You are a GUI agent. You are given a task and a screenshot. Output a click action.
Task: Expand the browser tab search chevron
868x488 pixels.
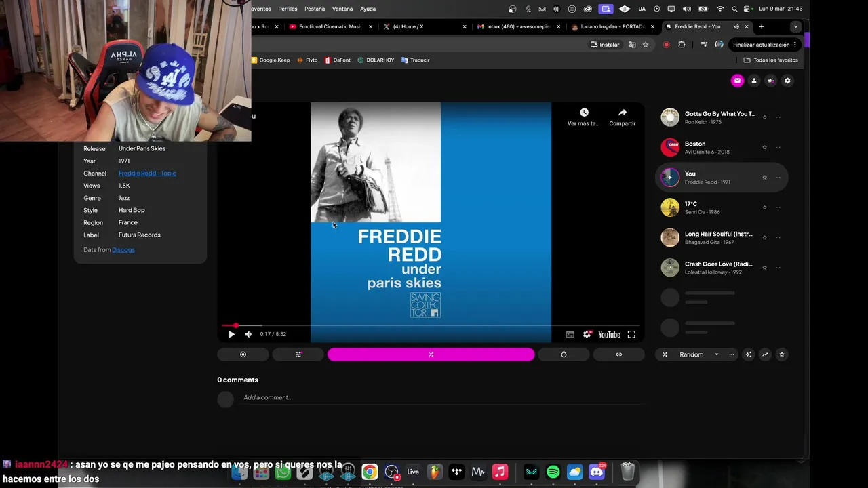795,26
